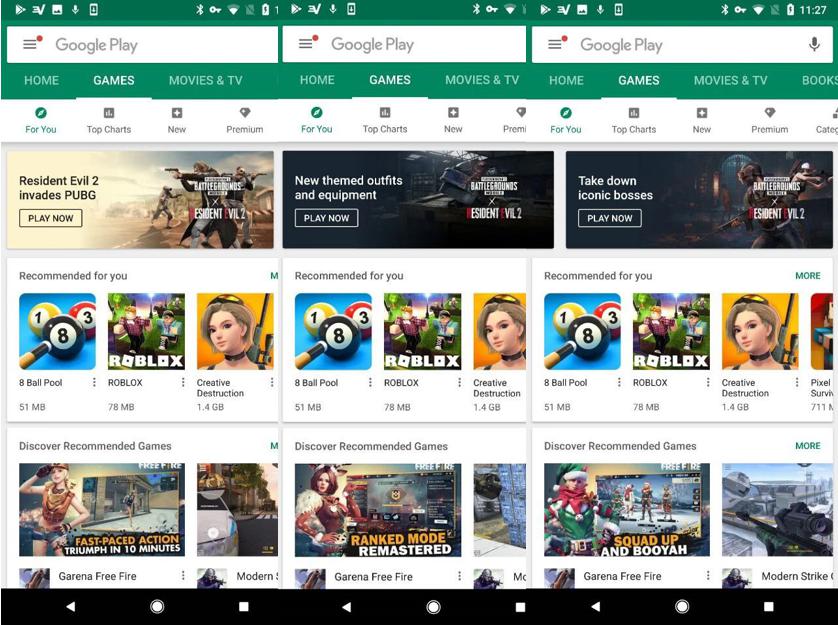Tap Google Play search field in middle screen
This screenshot has width=838, height=625.
(x=404, y=44)
